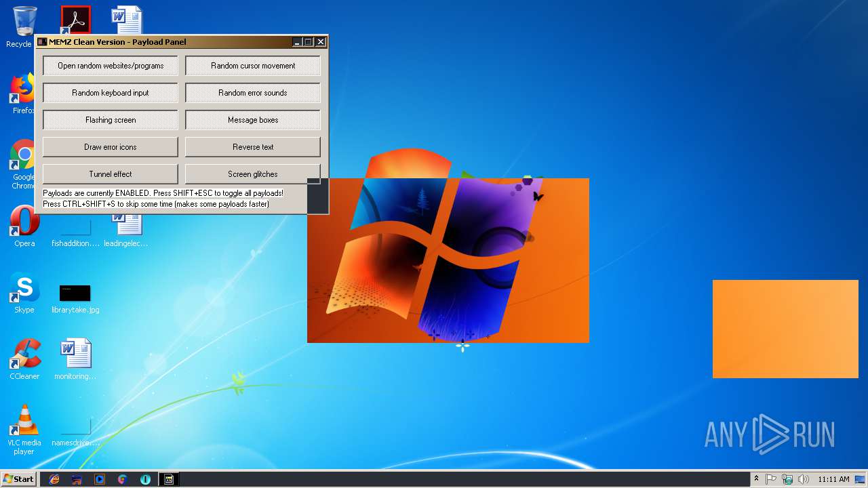Click the 'Press CTRL+SHIFT+S to skip' hint text
This screenshot has height=488, width=868.
156,204
